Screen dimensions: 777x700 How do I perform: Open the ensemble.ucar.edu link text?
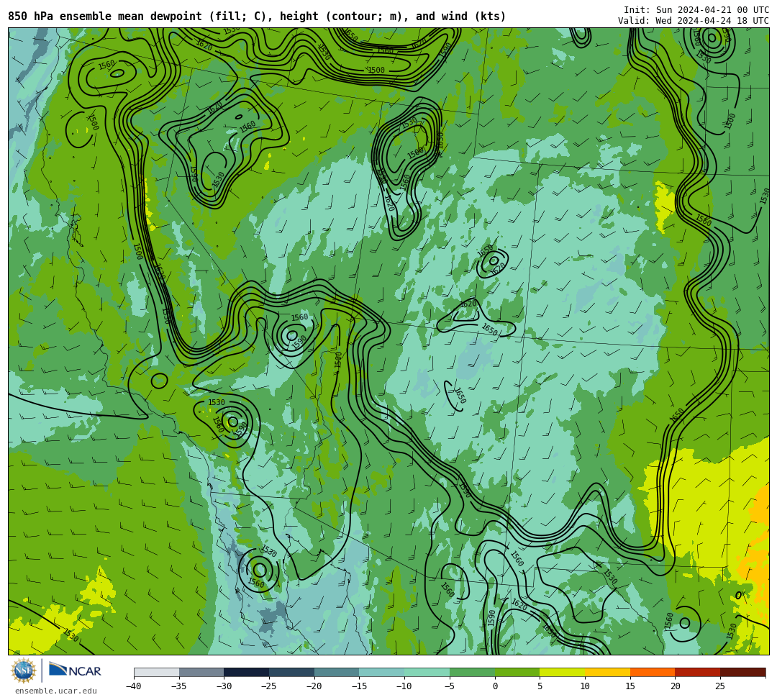56,691
